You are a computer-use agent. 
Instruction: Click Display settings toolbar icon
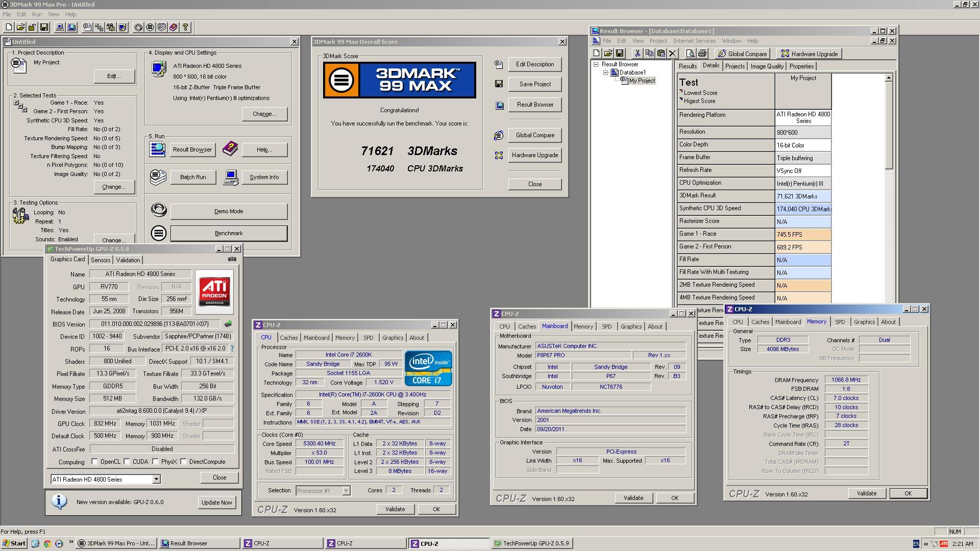pyautogui.click(x=122, y=28)
